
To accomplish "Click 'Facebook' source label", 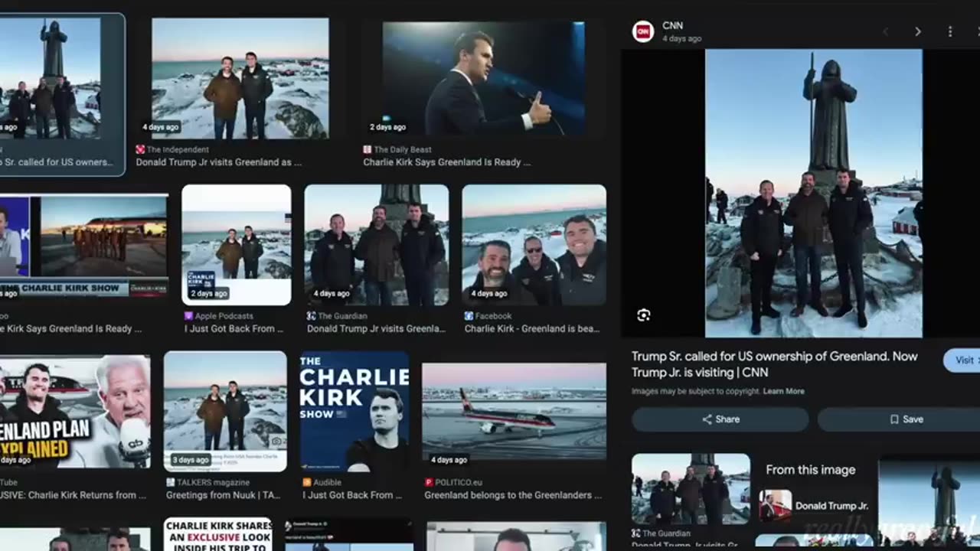I will (x=494, y=315).
